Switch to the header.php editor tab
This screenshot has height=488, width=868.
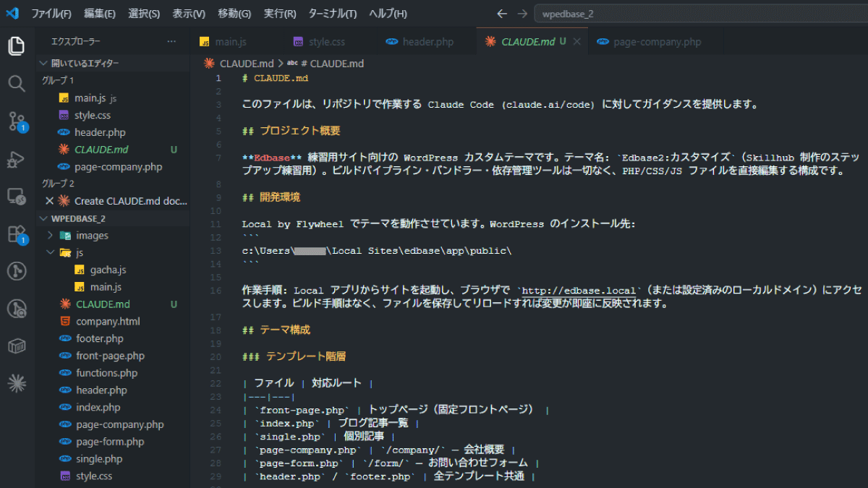(427, 42)
